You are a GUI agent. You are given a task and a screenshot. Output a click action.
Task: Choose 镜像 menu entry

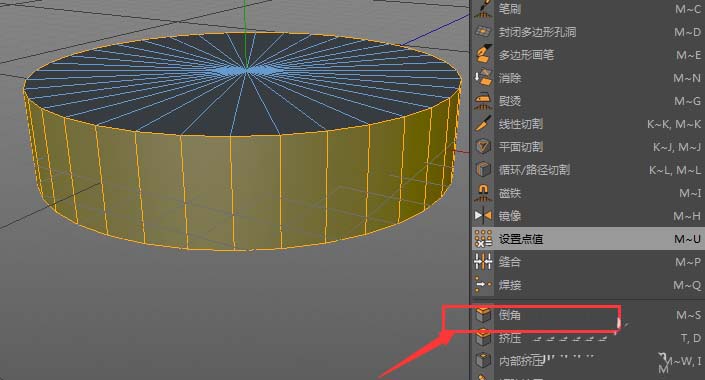click(x=588, y=216)
